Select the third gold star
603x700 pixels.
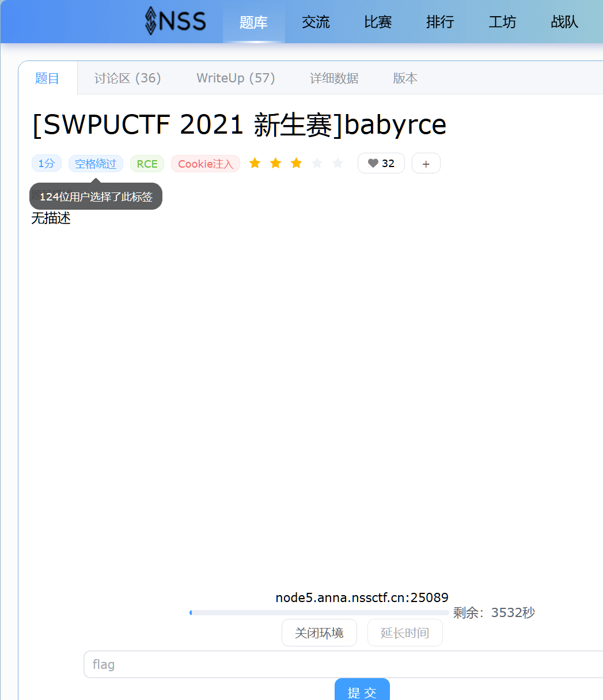[296, 164]
